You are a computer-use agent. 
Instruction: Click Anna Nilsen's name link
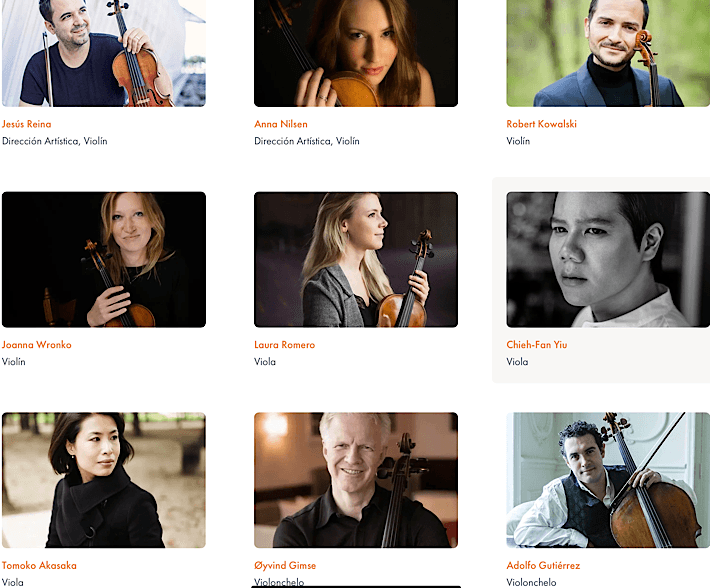[281, 124]
